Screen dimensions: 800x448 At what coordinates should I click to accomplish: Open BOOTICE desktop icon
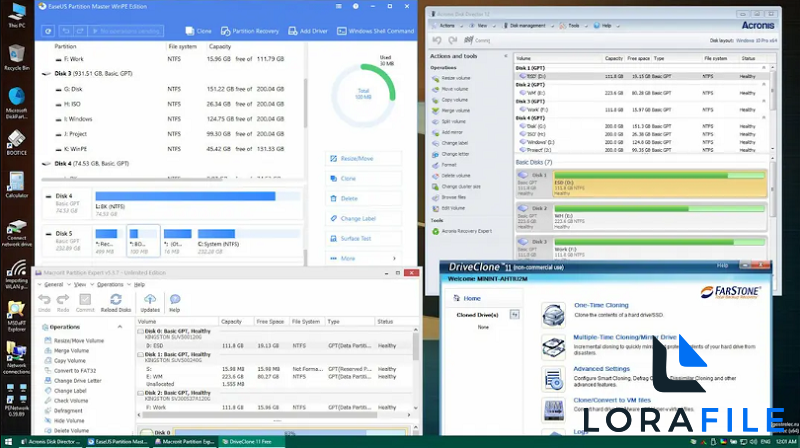point(16,142)
